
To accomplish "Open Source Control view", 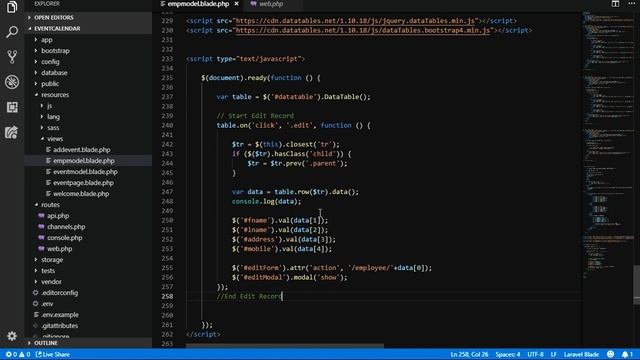I will (x=12, y=57).
